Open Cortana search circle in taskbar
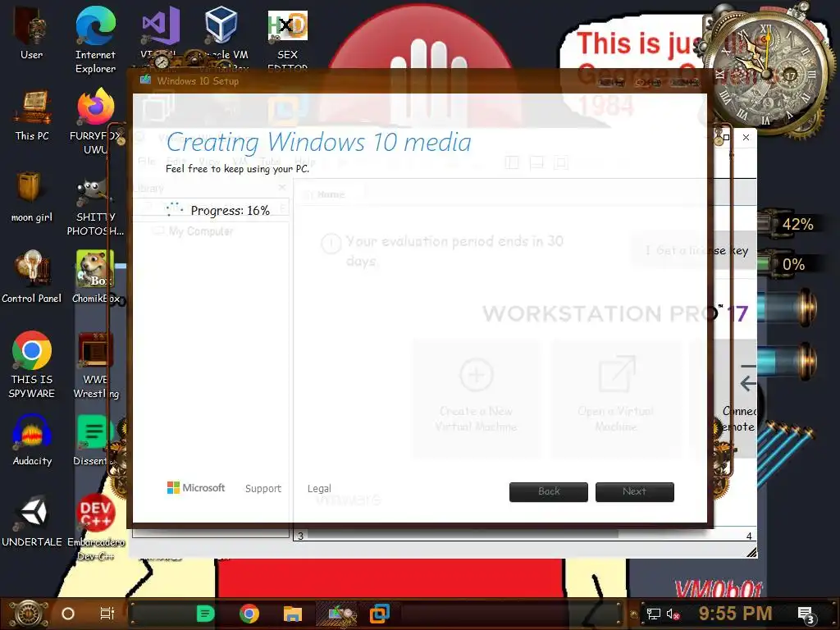The image size is (840, 630). [x=68, y=614]
